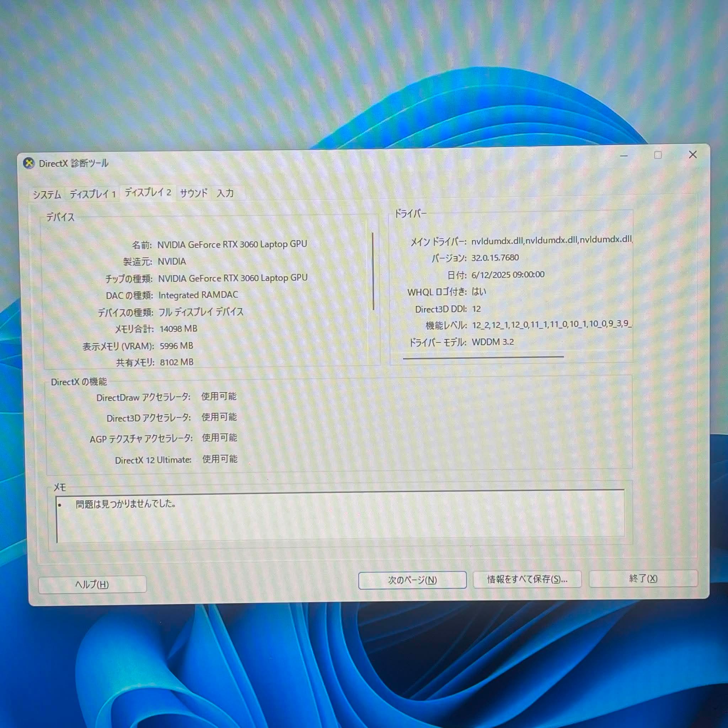Viewport: 728px width, 728px height.
Task: Open the サウンド tab
Action: (x=194, y=193)
